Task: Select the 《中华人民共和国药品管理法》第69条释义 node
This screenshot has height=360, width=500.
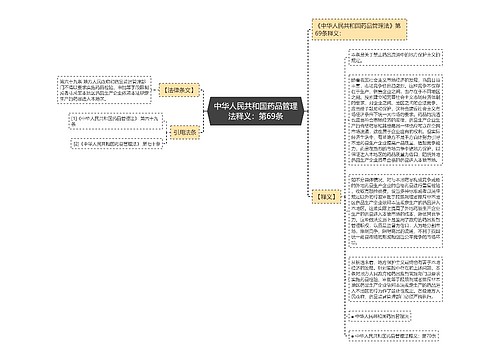Action: point(359,29)
